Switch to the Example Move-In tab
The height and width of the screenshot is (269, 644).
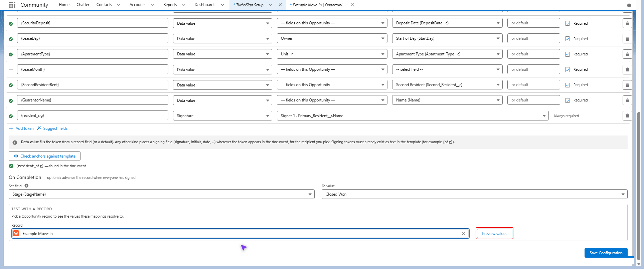pyautogui.click(x=318, y=5)
